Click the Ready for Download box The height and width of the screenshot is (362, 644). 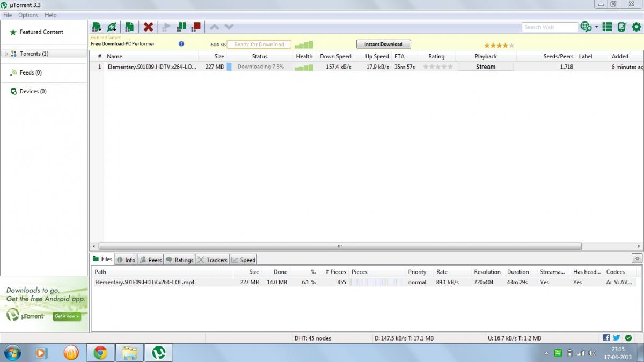click(259, 45)
